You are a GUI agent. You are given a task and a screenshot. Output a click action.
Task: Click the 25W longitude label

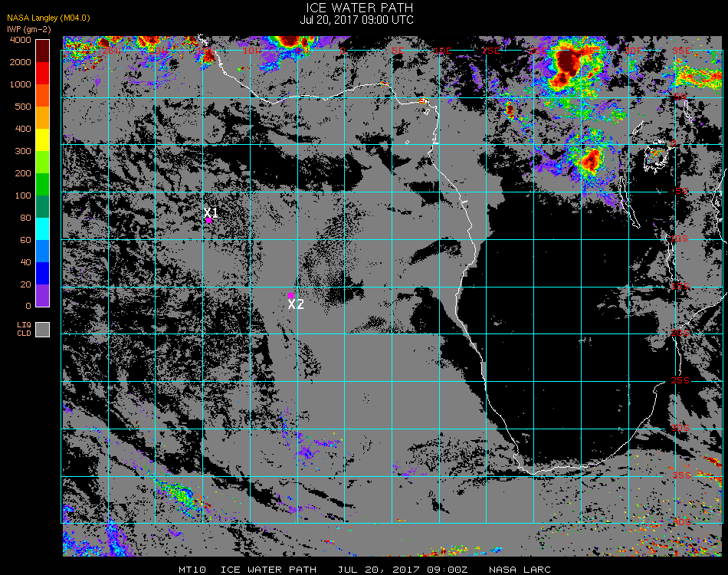[x=111, y=51]
